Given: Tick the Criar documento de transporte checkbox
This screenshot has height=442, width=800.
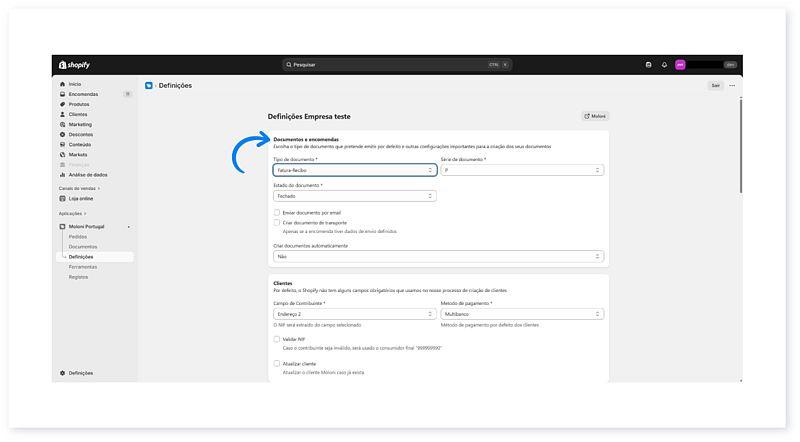Looking at the screenshot, I should [x=277, y=222].
